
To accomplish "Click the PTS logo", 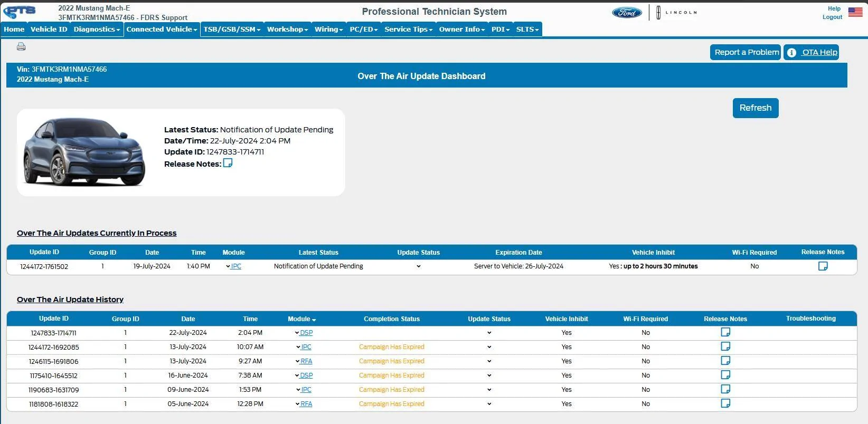I will pyautogui.click(x=20, y=12).
